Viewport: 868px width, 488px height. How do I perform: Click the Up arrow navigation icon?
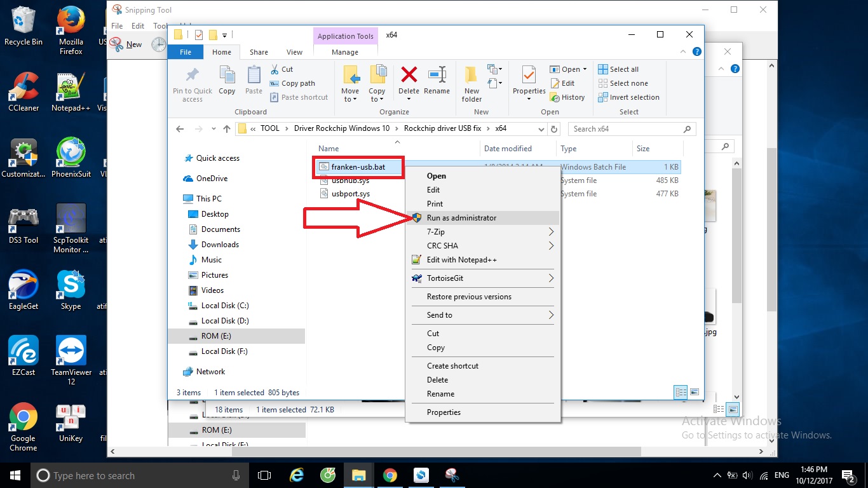coord(227,129)
